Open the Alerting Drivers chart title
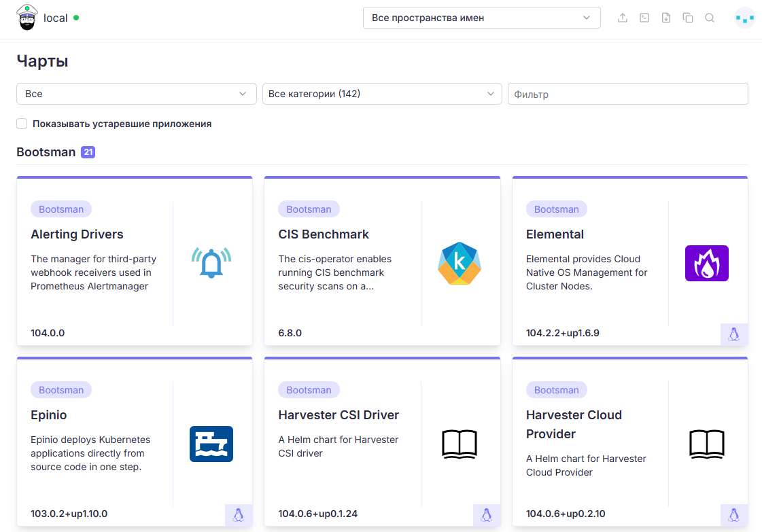Screen dimensions: 762x532 [77, 234]
